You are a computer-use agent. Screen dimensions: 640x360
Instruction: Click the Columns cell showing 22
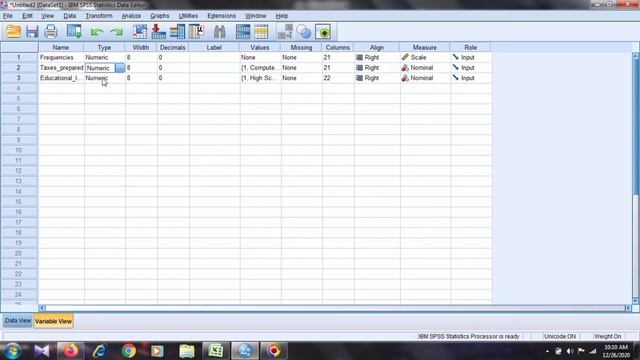pos(338,78)
